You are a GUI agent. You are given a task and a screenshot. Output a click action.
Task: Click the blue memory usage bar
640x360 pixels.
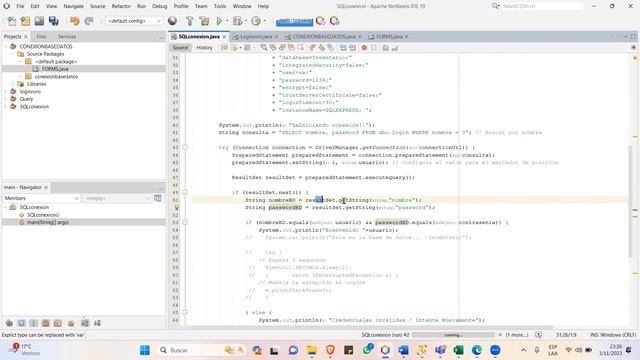pyautogui.click(x=294, y=21)
